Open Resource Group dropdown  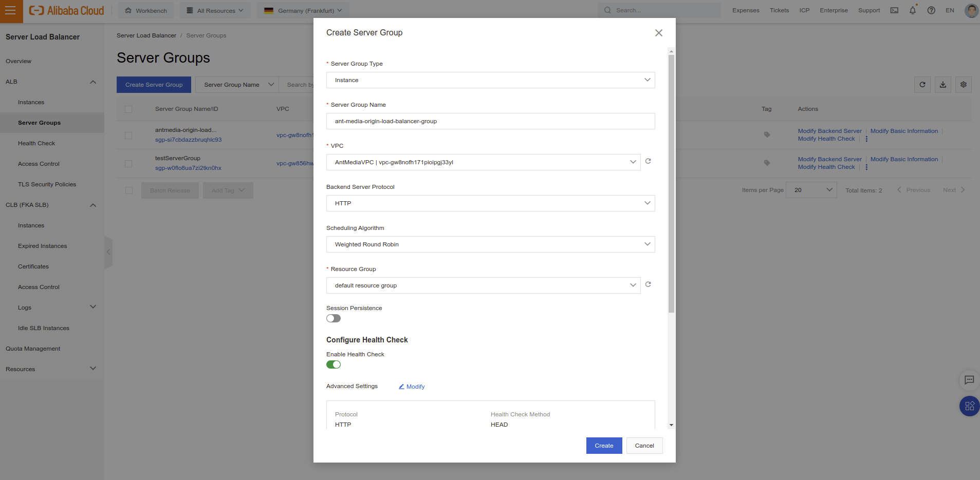[483, 285]
